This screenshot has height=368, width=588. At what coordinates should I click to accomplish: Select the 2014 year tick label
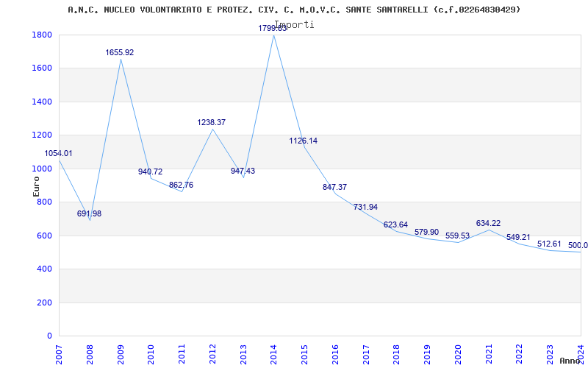point(274,355)
